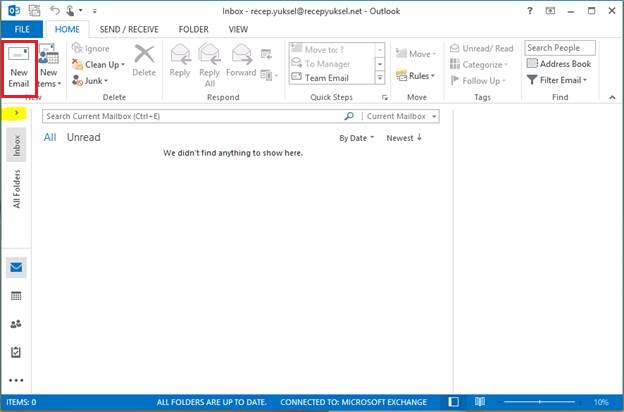Open the Touch/Mouse Mode button
The width and height of the screenshot is (624, 412).
pos(74,10)
